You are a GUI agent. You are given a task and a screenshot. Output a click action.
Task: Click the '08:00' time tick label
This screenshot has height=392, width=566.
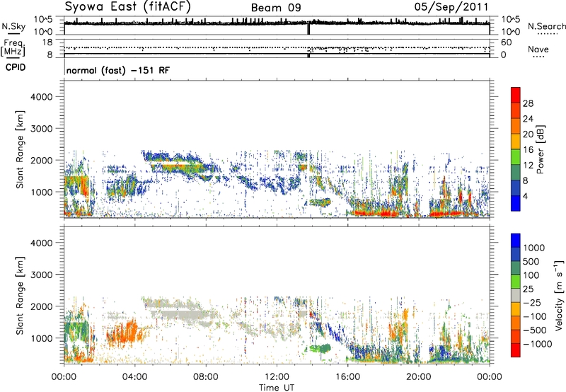[x=206, y=377]
